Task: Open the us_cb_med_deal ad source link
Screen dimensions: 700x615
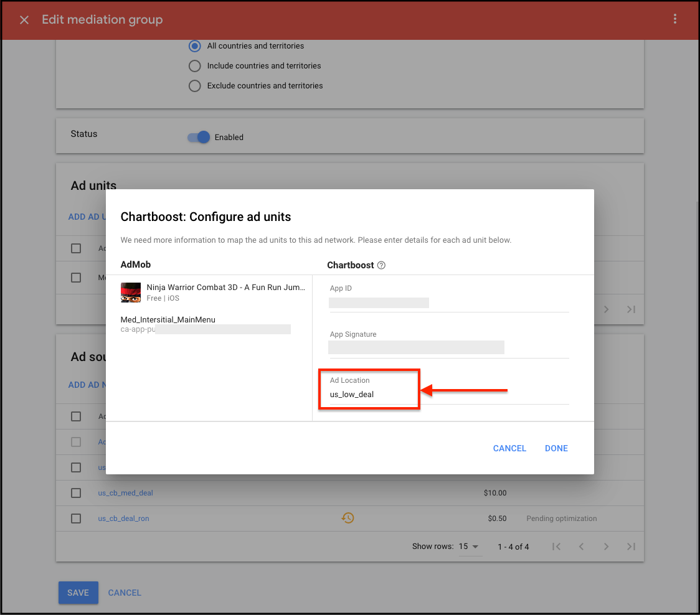Action: (125, 493)
